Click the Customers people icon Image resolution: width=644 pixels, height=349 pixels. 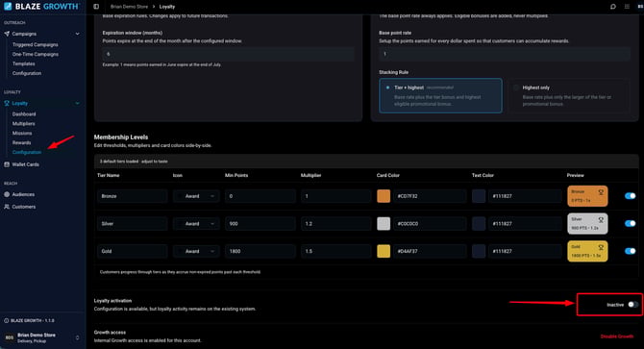(7, 207)
